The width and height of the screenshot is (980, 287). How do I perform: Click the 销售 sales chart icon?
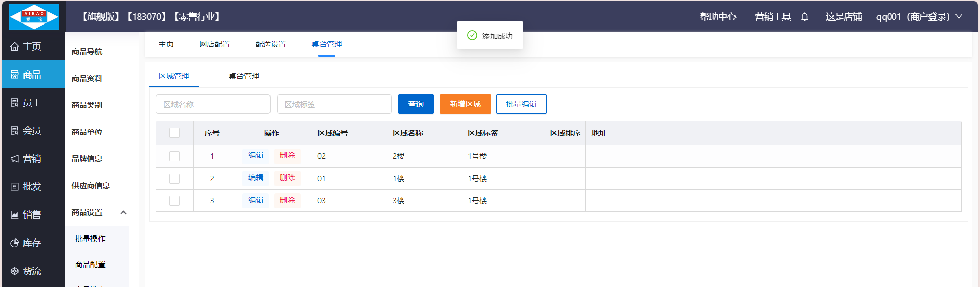[x=15, y=215]
